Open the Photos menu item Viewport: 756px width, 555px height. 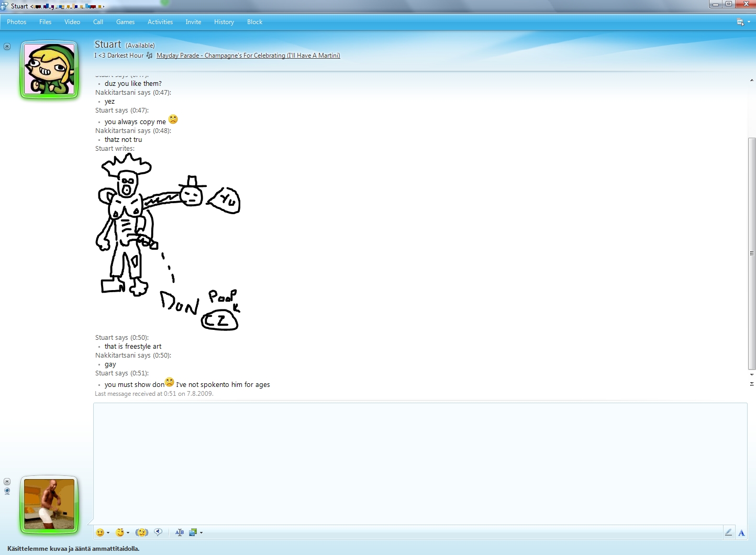17,22
